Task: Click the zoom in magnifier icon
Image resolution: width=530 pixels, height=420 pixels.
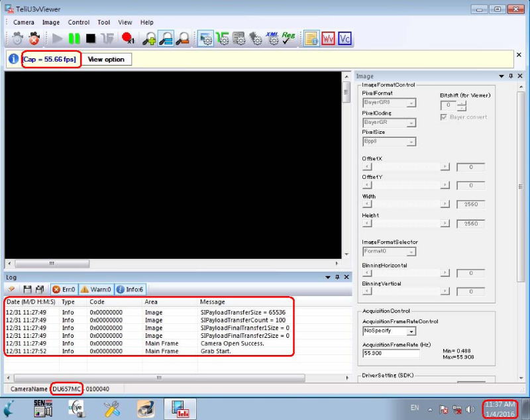Action: (x=150, y=38)
